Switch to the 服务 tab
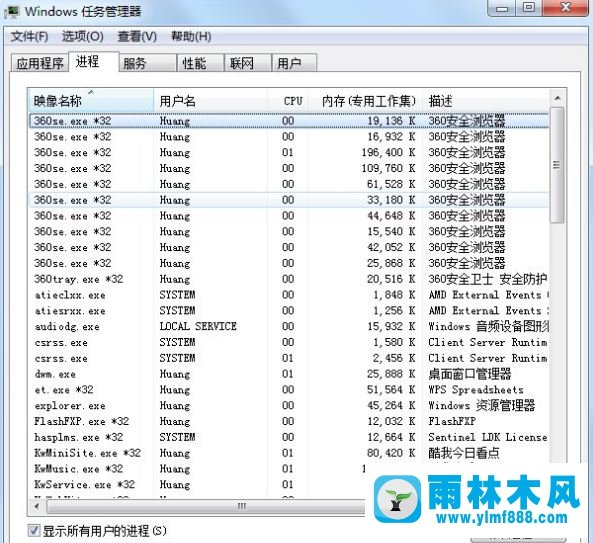 coord(148,63)
